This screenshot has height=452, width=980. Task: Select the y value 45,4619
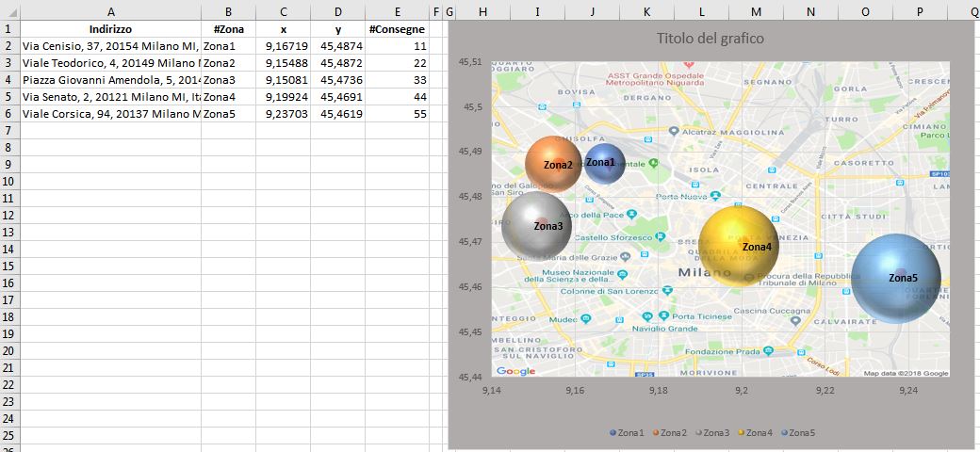[337, 114]
